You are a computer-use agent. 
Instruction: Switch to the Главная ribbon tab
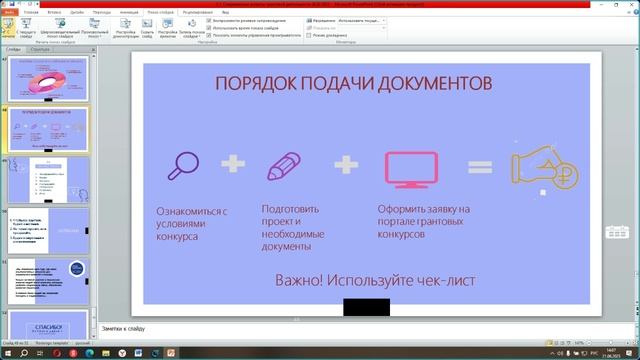[x=31, y=12]
